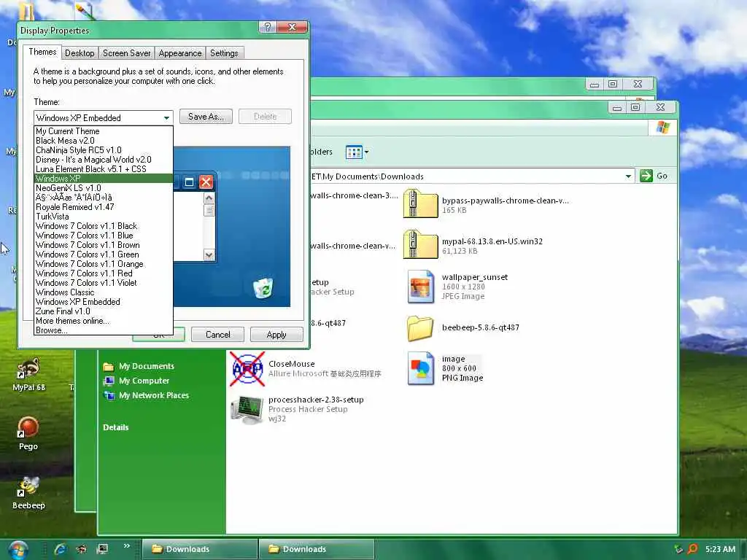
Task: Select the wallpaper_sunset JPEG image icon
Action: pos(420,287)
